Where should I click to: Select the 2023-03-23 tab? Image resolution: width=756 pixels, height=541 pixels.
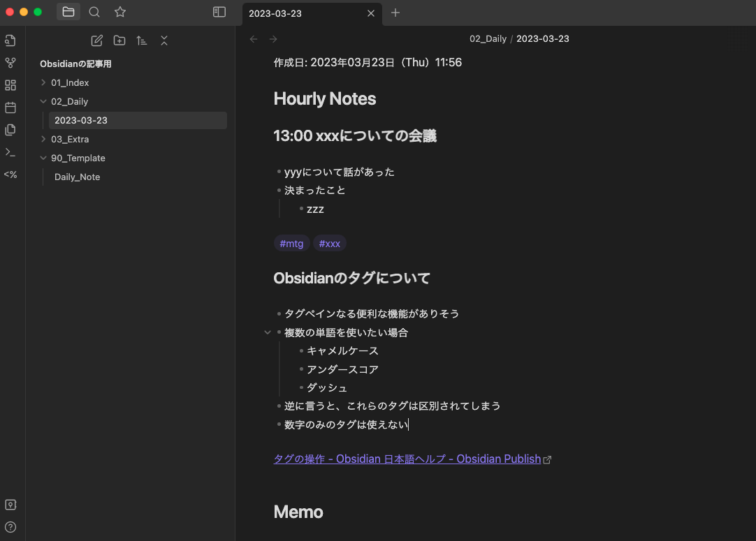coord(312,13)
